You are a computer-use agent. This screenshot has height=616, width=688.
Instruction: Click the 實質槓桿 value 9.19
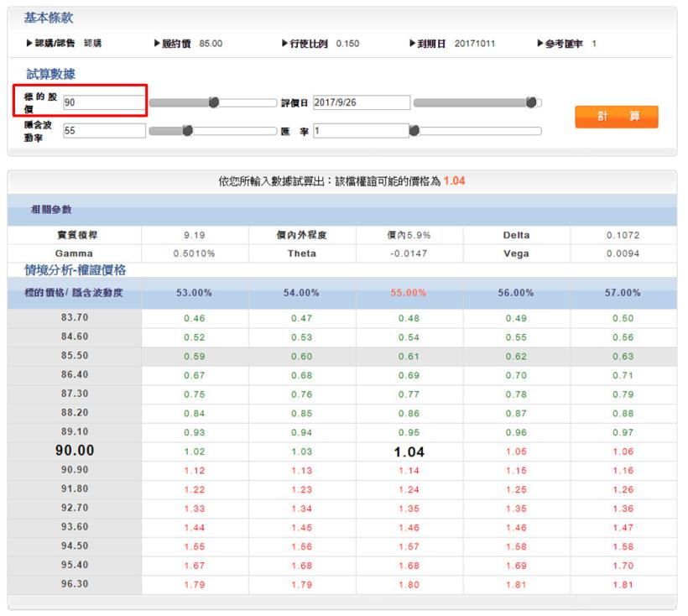[195, 235]
